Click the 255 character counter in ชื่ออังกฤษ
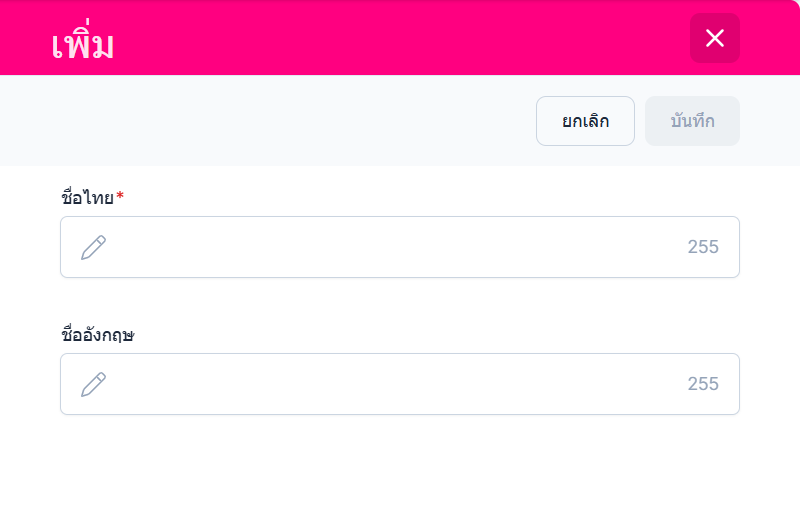 click(703, 384)
